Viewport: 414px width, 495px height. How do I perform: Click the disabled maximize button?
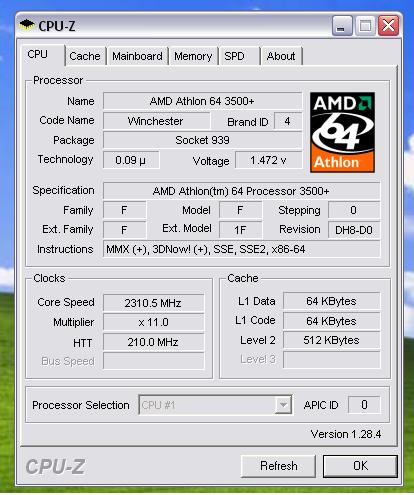[x=365, y=26]
